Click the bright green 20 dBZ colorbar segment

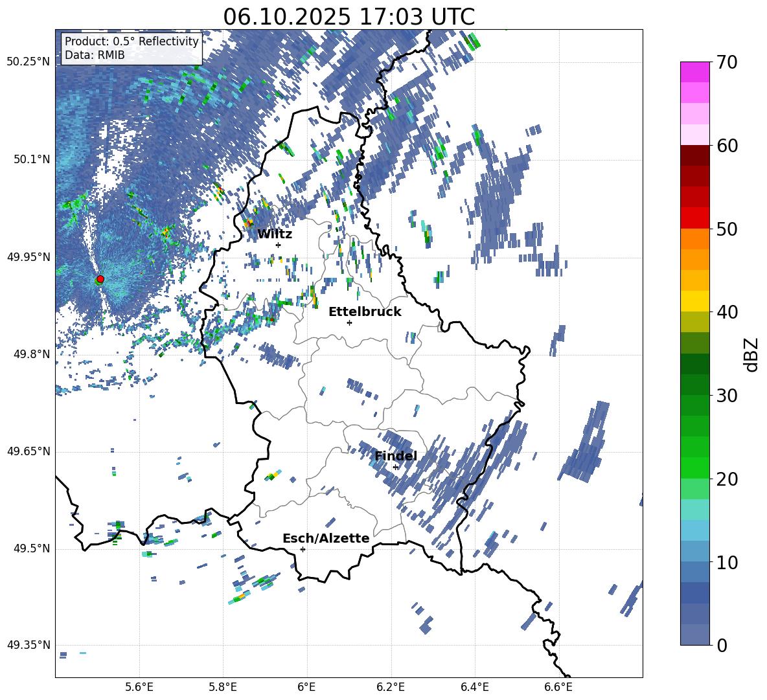point(694,468)
